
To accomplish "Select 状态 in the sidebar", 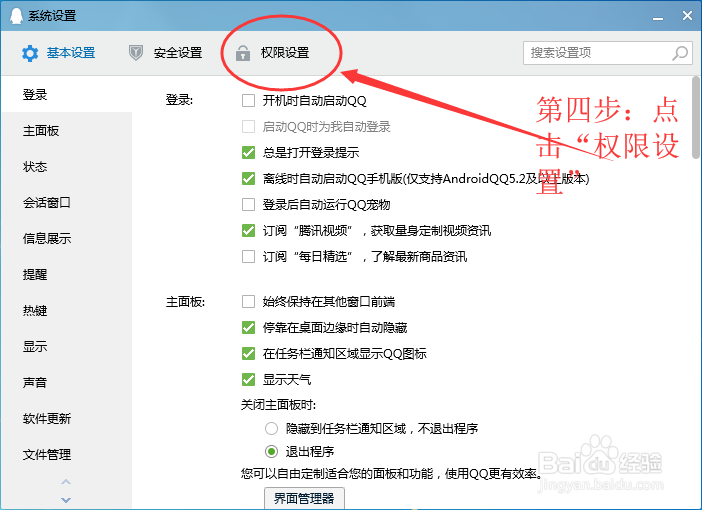I will [x=66, y=167].
